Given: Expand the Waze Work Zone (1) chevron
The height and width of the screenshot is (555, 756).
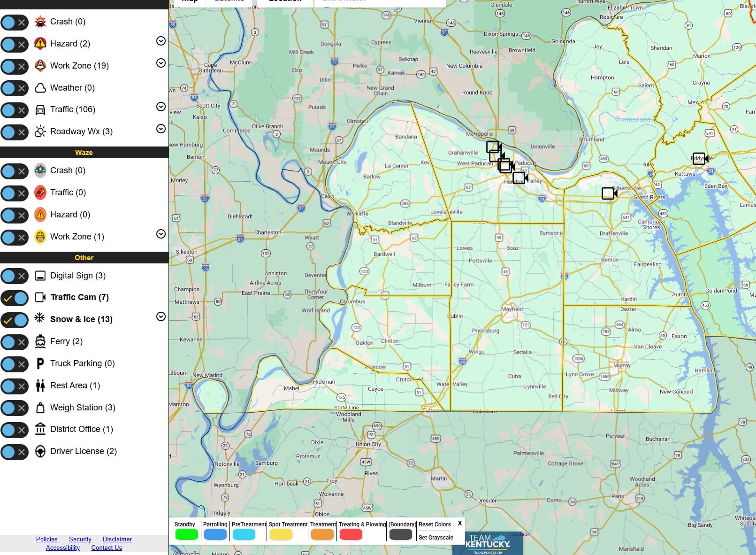Looking at the screenshot, I should pos(161,234).
